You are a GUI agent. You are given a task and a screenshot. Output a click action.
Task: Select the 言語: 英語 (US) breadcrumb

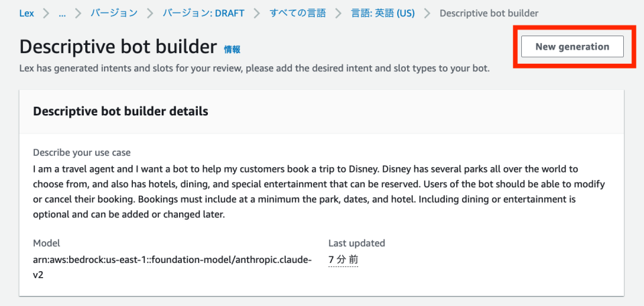coord(382,13)
